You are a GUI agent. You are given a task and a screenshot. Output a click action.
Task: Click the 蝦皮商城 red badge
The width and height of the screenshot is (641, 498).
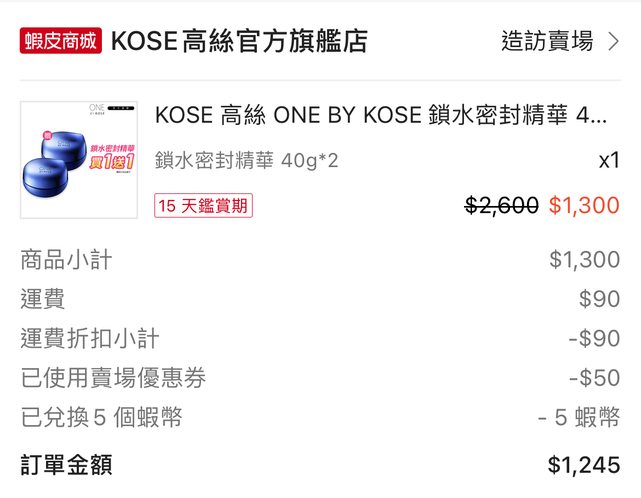[60, 41]
